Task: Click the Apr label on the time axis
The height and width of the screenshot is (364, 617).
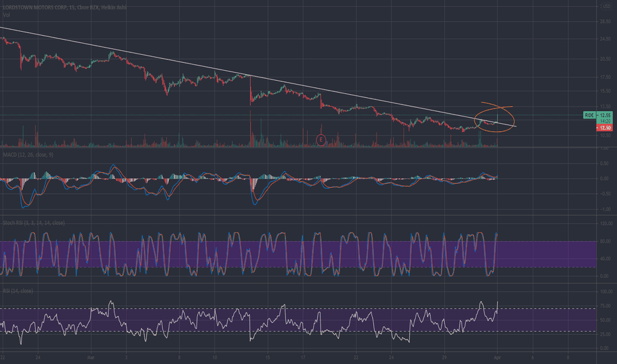Action: [x=497, y=357]
